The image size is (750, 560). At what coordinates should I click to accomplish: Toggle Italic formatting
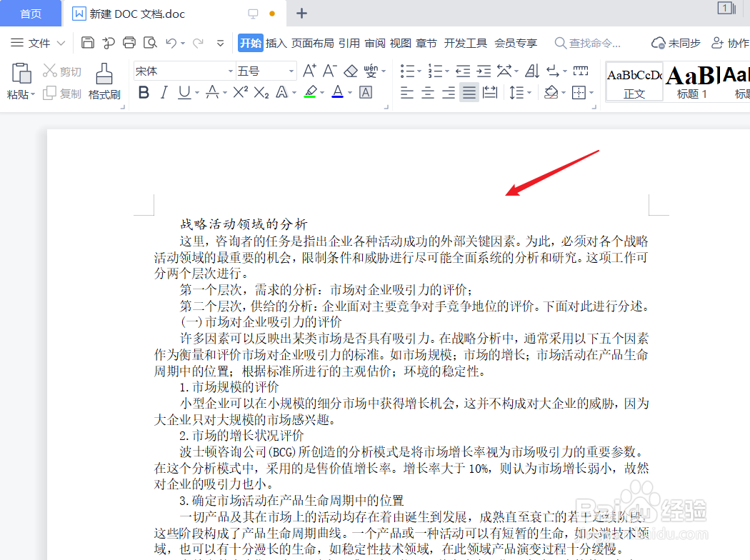click(x=164, y=92)
